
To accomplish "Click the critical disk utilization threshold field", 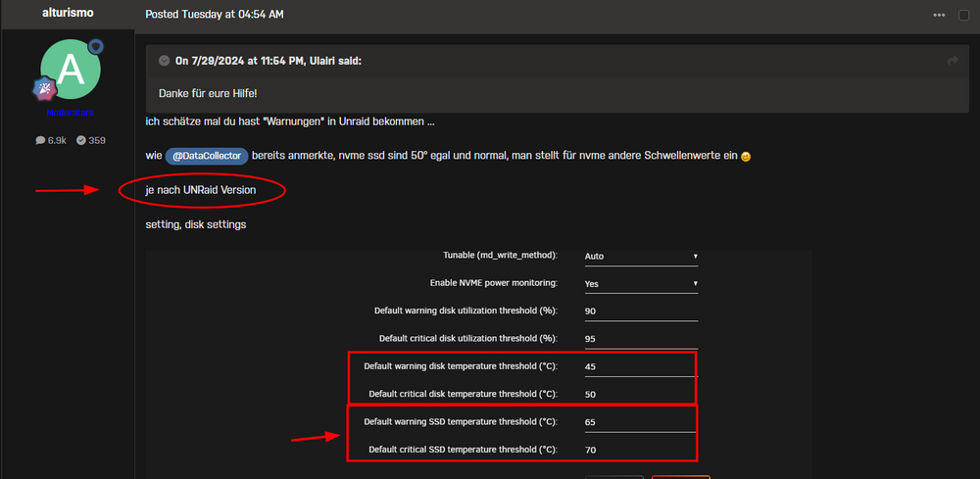I will (641, 339).
